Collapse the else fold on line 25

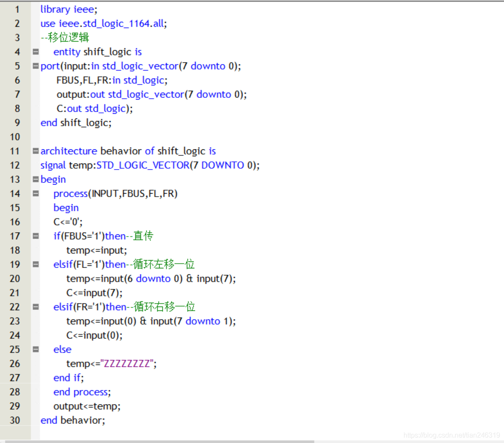(x=36, y=349)
